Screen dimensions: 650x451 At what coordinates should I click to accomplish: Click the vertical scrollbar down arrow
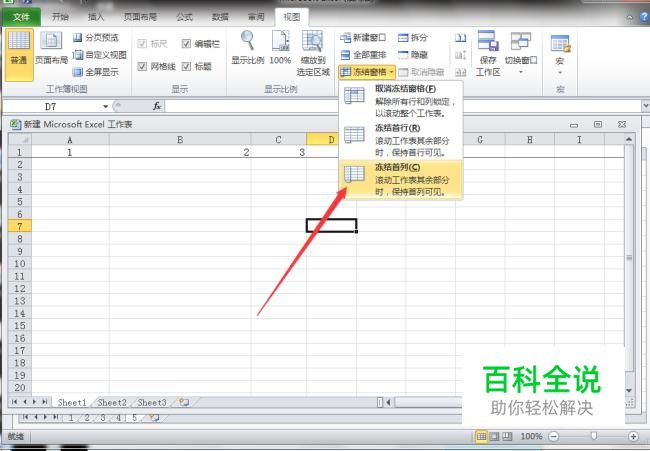(629, 390)
